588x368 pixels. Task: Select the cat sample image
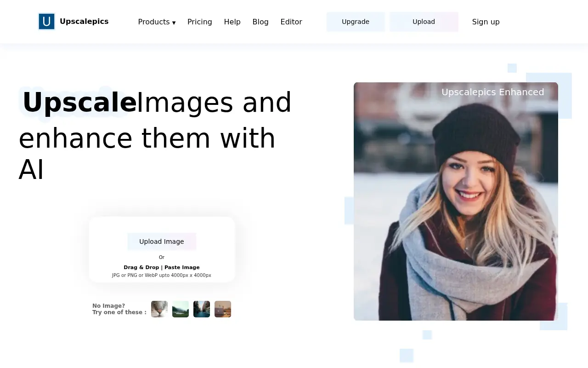(159, 309)
